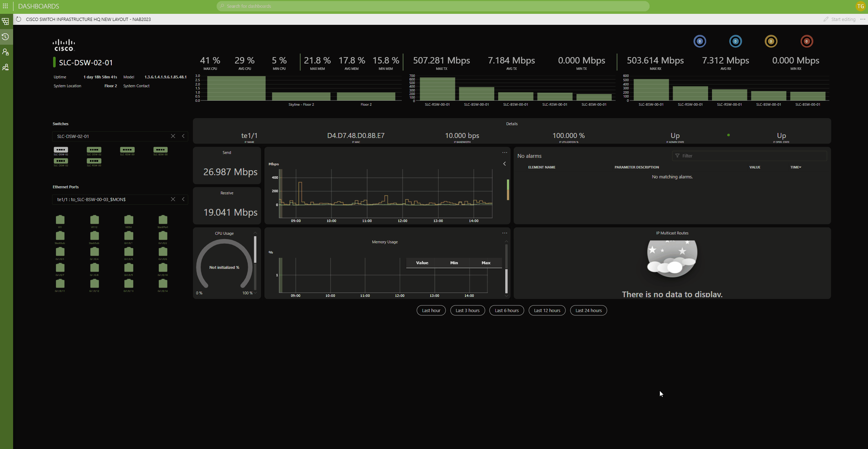This screenshot has width=868, height=449.
Task: Select the Gi1/0/10 port icon
Action: (x=163, y=267)
